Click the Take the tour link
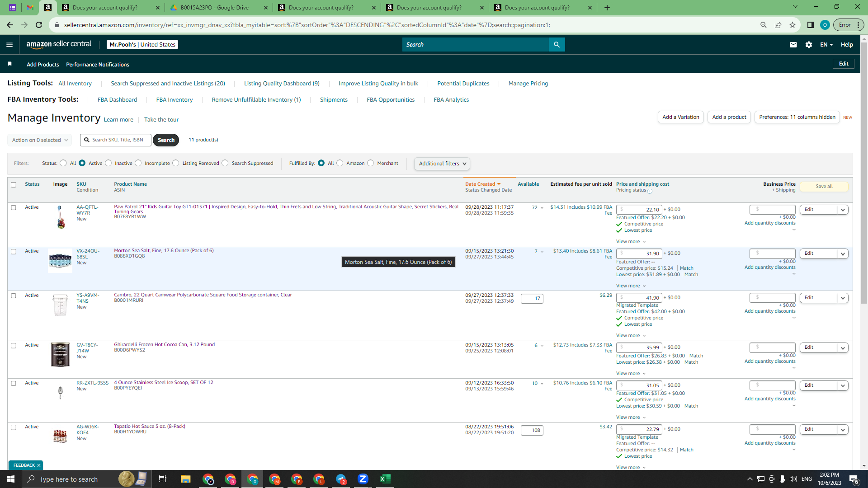Viewport: 868px width, 488px height. tap(161, 120)
